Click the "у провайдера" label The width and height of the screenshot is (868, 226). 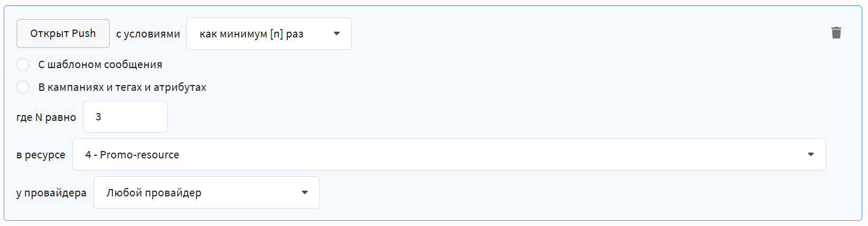pyautogui.click(x=51, y=193)
